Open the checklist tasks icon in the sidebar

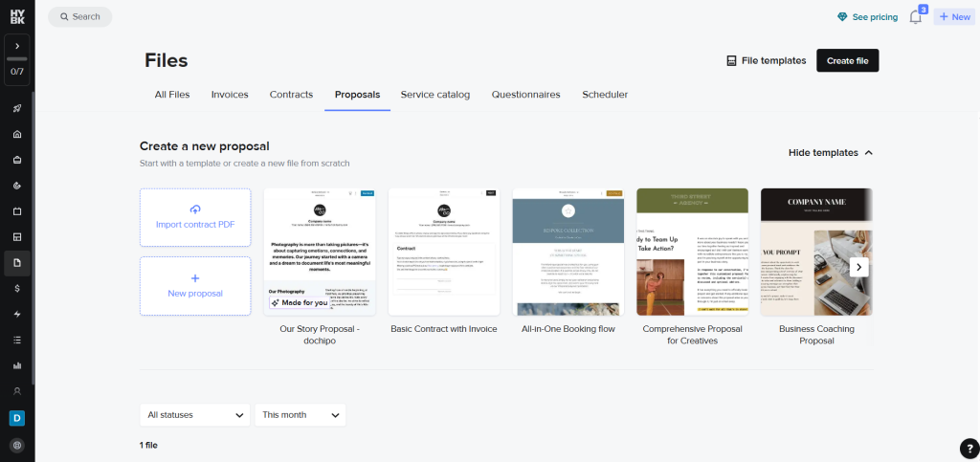coord(17,340)
